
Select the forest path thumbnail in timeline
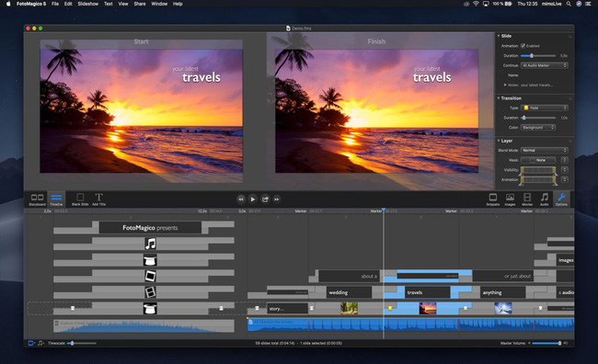click(349, 308)
